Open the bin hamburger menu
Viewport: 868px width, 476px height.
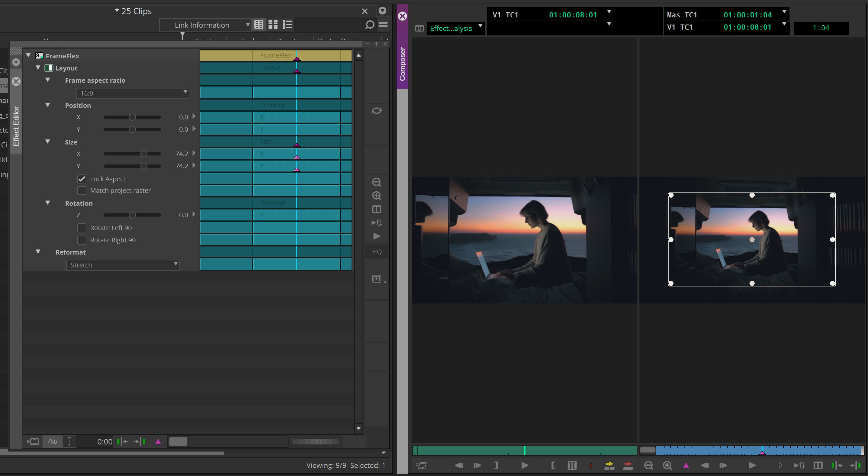point(383,24)
